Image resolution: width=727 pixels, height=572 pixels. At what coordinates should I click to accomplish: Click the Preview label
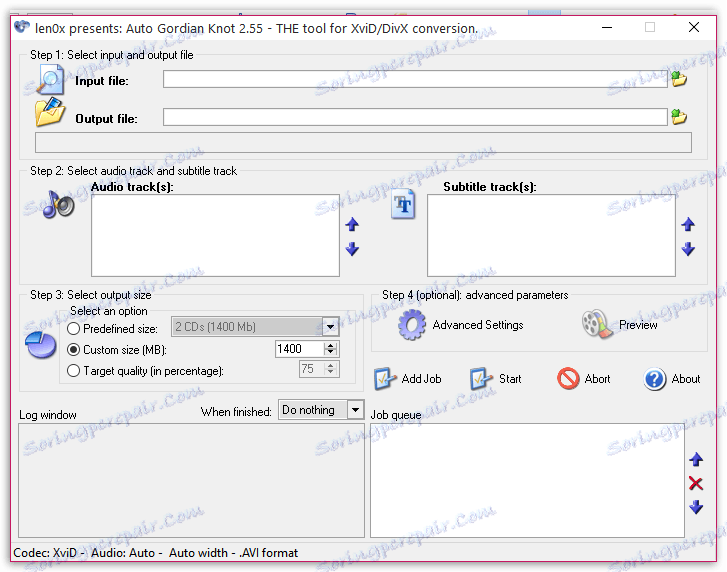[638, 325]
